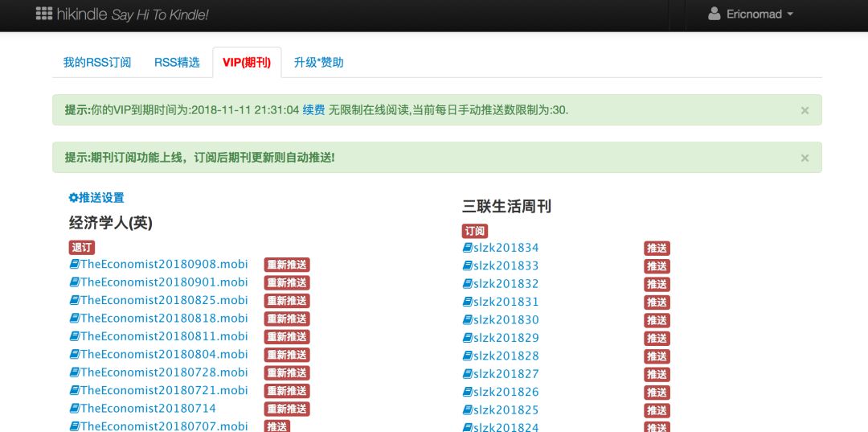Click 订阅 to subscribe to 三联生活周刊
Image resolution: width=868 pixels, height=432 pixels.
475,231
